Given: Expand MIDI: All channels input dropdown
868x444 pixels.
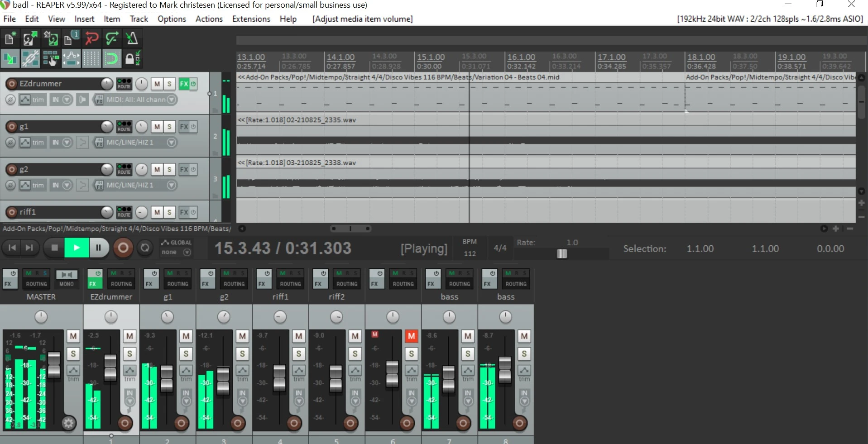Looking at the screenshot, I should (172, 100).
